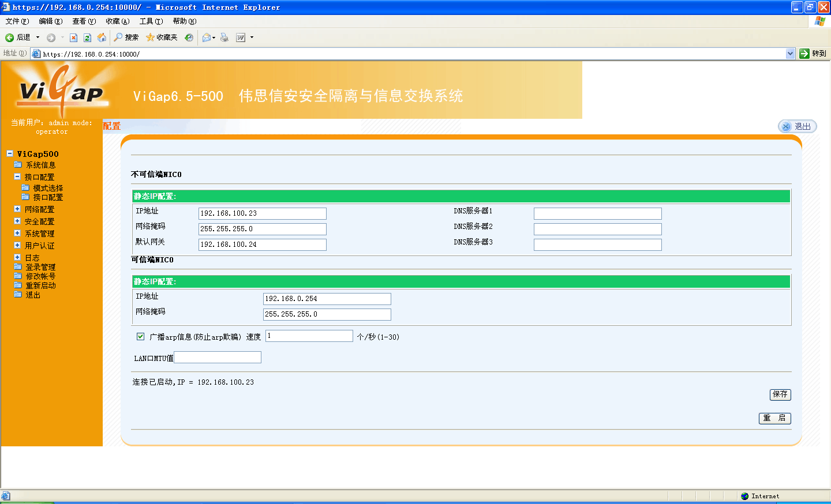Click the 修改帐号 folder icon

(x=18, y=276)
